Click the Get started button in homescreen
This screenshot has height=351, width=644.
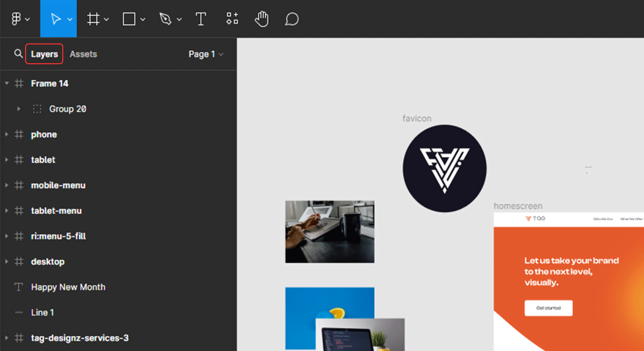coord(548,308)
